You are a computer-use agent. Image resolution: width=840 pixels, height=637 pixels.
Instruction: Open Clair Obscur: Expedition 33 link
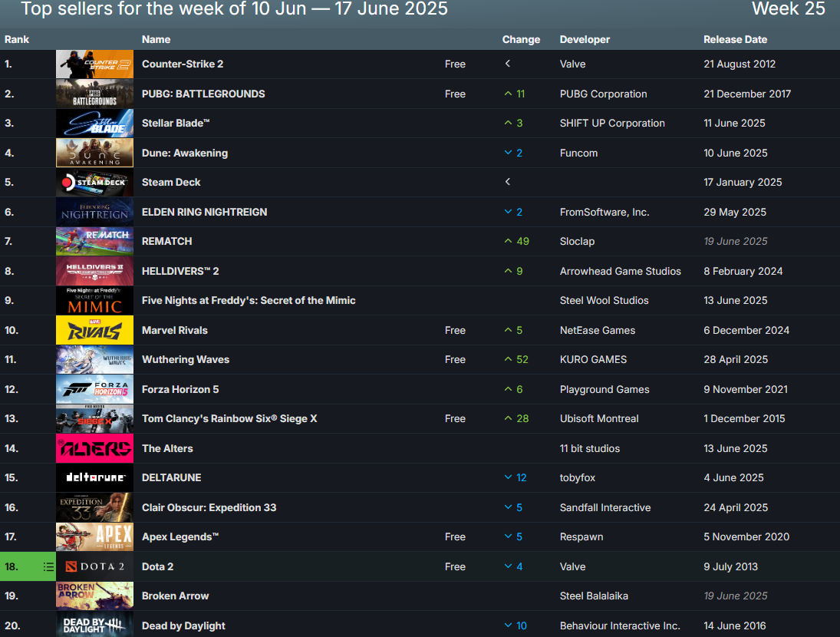pos(209,507)
